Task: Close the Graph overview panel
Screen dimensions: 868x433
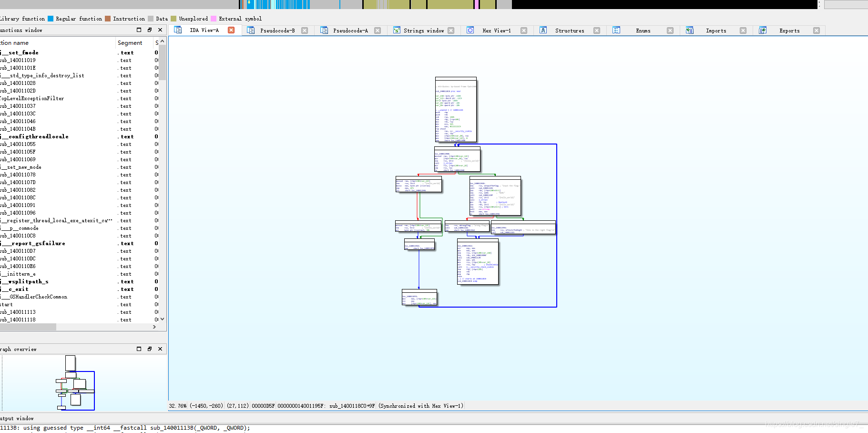Action: [160, 349]
